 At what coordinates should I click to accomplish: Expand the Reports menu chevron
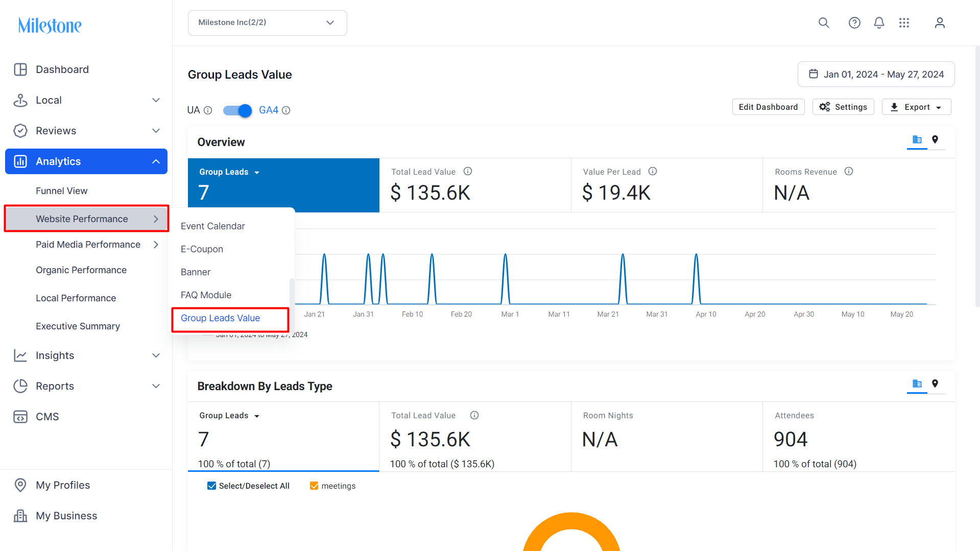click(x=156, y=386)
